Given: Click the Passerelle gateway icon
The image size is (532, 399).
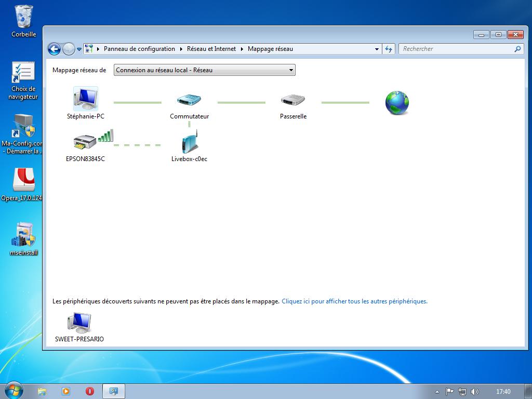Looking at the screenshot, I should click(x=293, y=100).
